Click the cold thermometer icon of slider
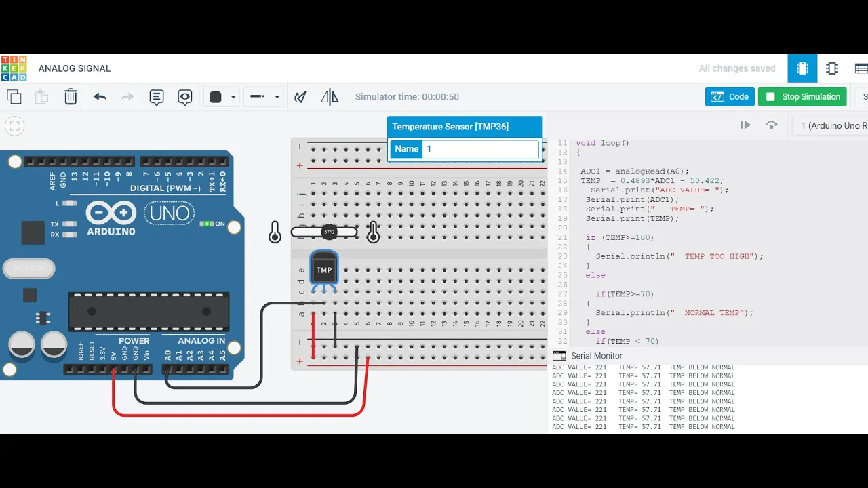Viewport: 868px width, 488px height. (x=275, y=232)
